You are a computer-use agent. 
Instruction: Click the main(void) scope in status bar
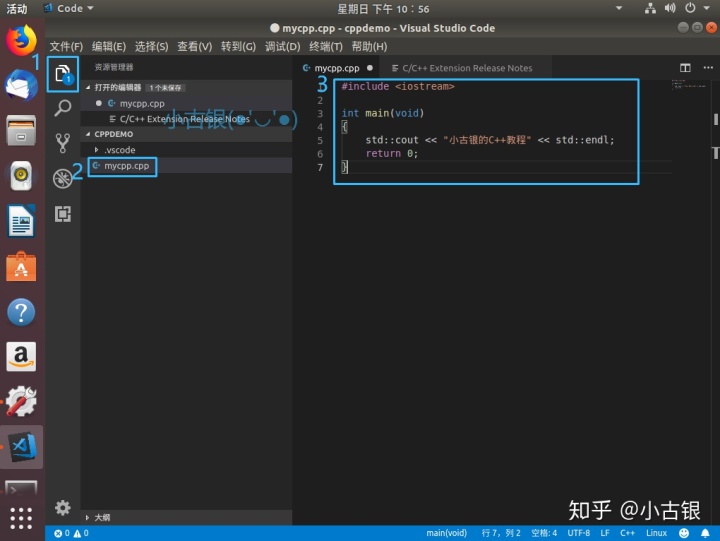tap(446, 533)
